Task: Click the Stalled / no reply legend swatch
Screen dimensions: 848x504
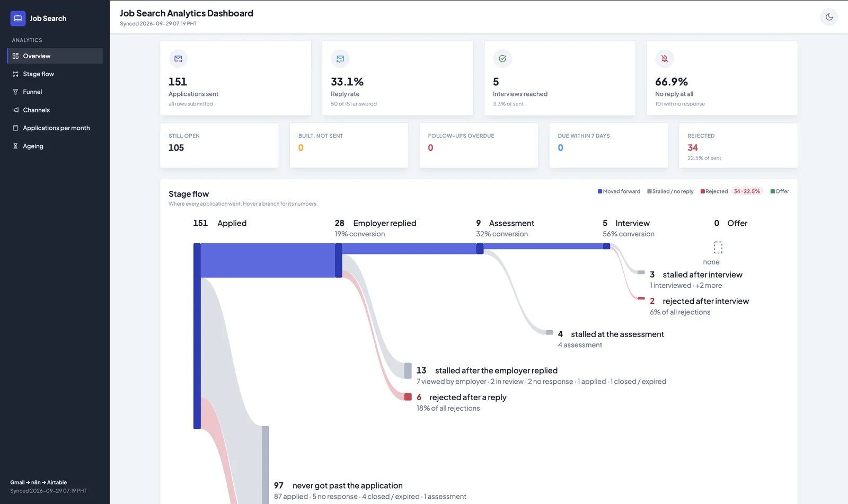Action: point(649,192)
